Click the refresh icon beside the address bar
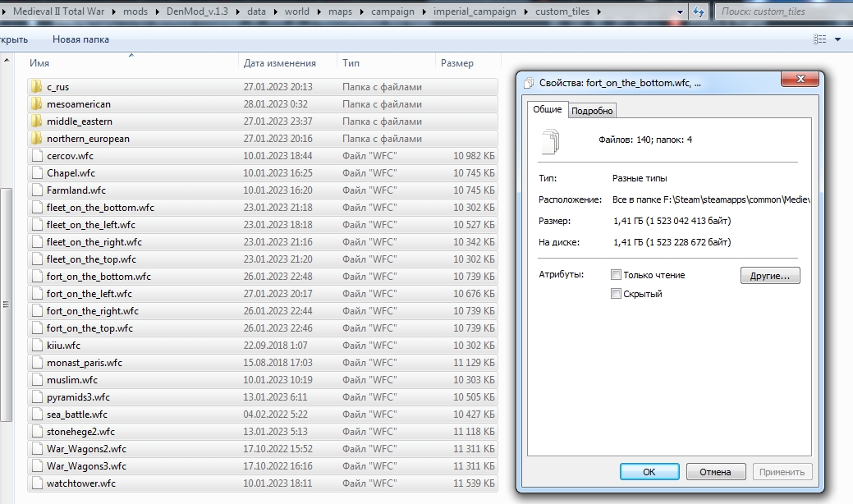The height and width of the screenshot is (504, 853). [698, 11]
